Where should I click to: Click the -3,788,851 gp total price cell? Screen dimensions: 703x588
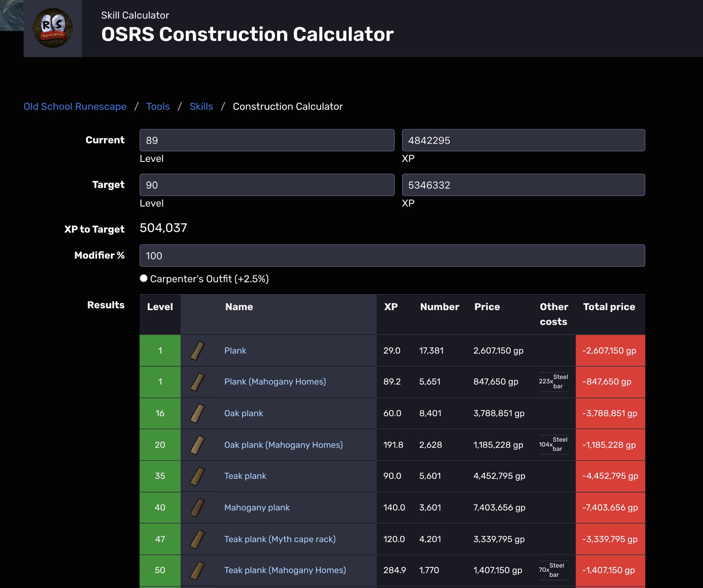610,413
